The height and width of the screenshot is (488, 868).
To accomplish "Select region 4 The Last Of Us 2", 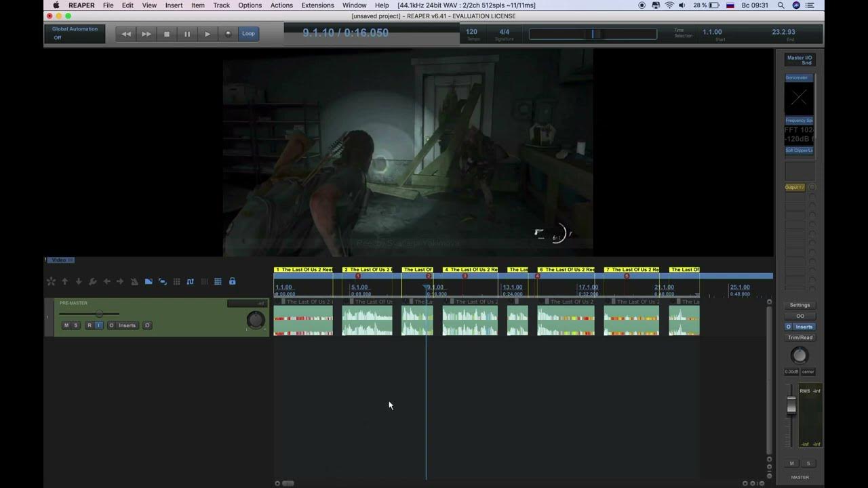I will point(471,270).
